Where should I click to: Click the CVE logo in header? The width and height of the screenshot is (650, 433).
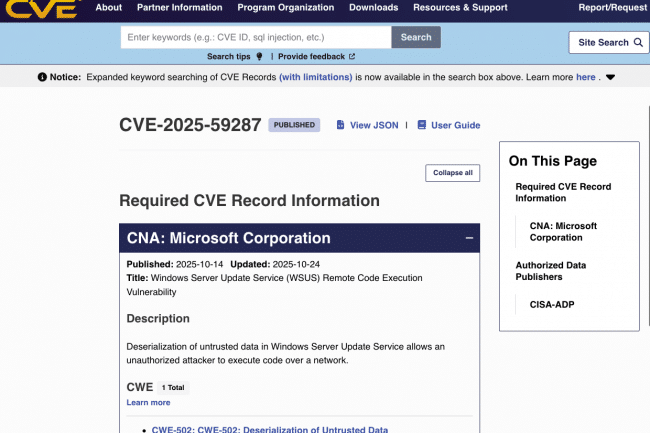(42, 8)
